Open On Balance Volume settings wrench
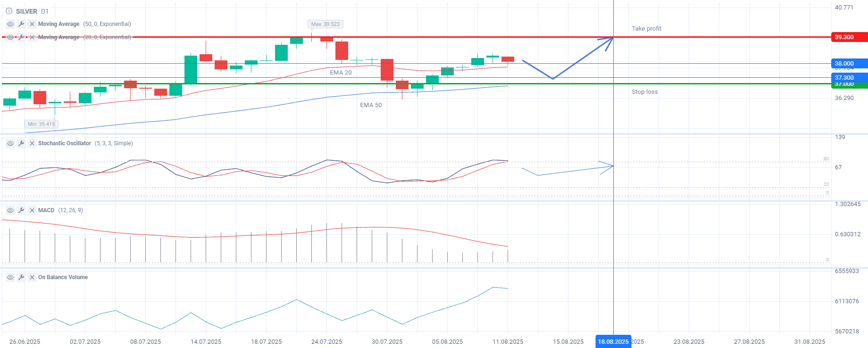The height and width of the screenshot is (348, 868). point(21,277)
